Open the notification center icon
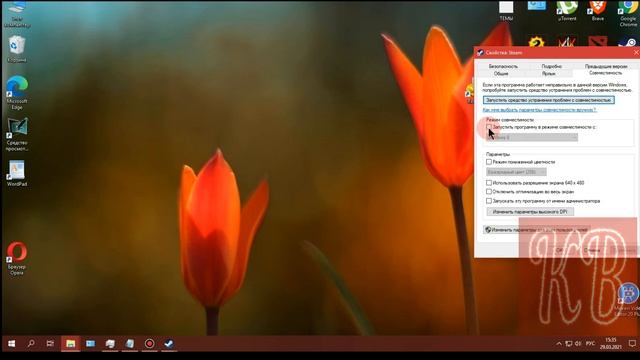Viewport: 640px width, 360px height. click(632, 344)
